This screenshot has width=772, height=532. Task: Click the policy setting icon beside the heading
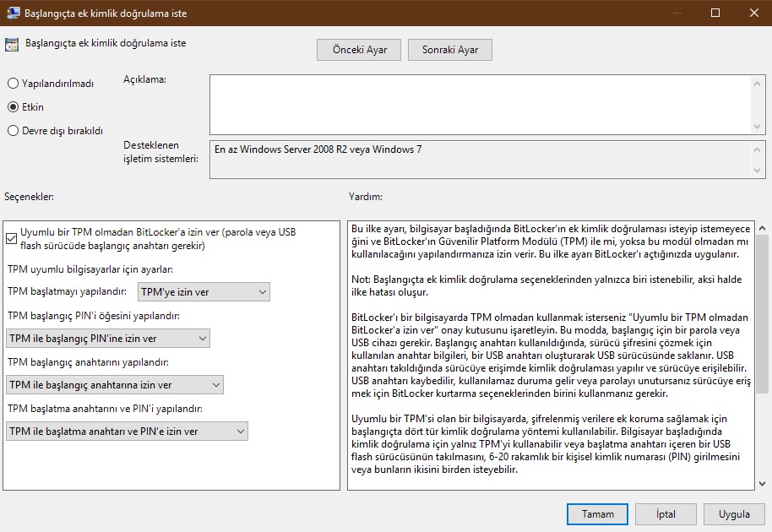click(x=13, y=44)
